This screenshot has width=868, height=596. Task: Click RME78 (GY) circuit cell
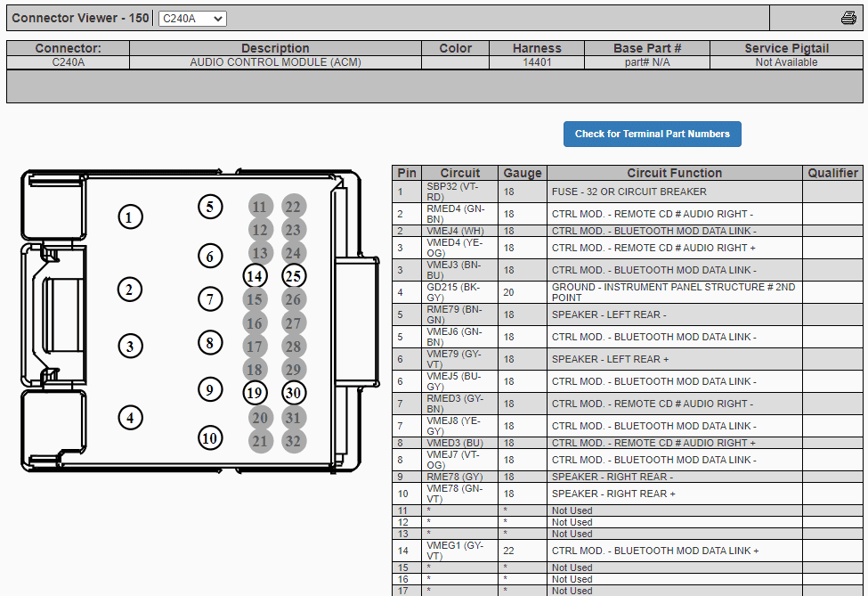pos(460,477)
